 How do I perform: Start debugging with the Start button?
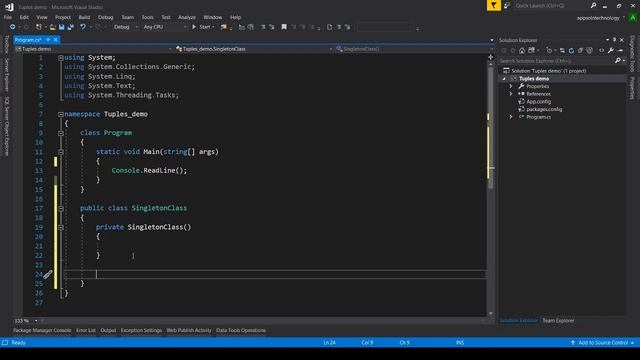pyautogui.click(x=203, y=27)
